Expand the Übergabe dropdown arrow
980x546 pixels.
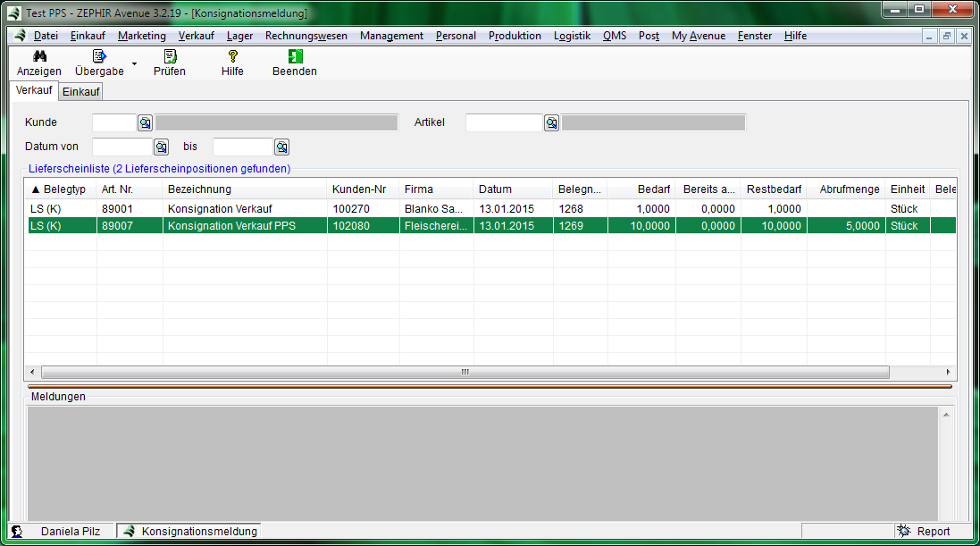134,64
